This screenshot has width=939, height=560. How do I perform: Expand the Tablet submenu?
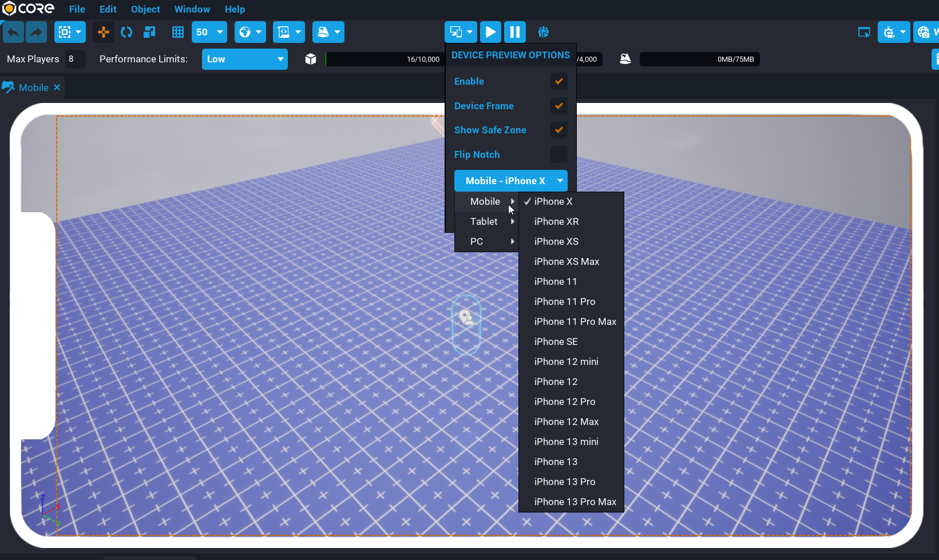click(x=486, y=221)
